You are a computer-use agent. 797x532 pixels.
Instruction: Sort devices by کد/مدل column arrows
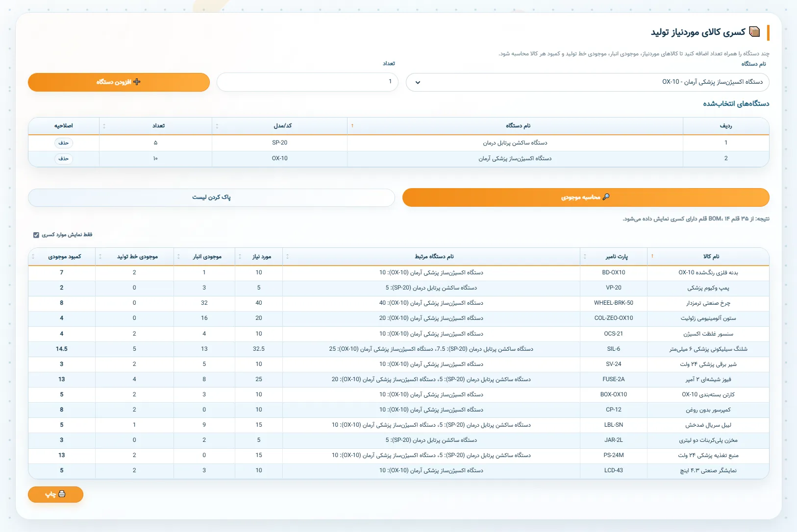(x=217, y=126)
